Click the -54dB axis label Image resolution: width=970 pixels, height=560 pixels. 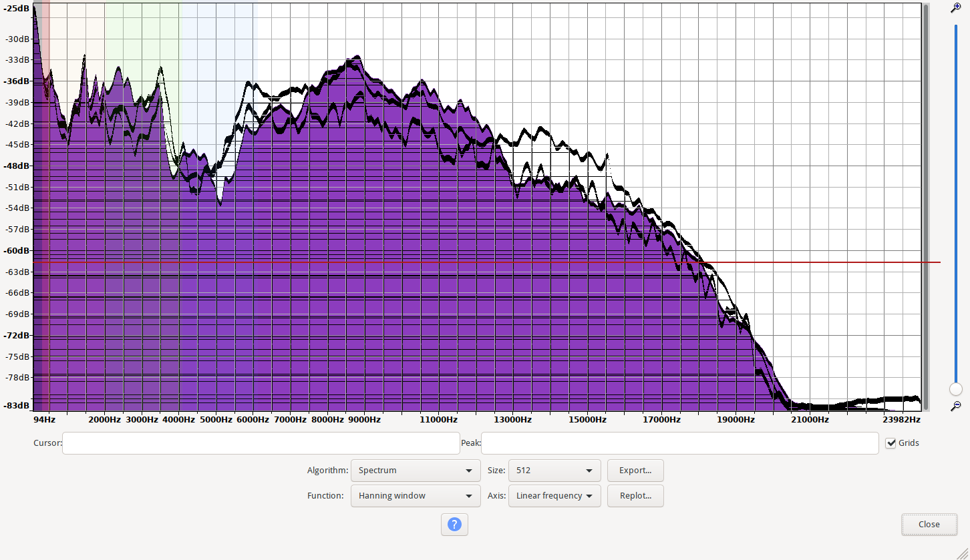pyautogui.click(x=17, y=208)
